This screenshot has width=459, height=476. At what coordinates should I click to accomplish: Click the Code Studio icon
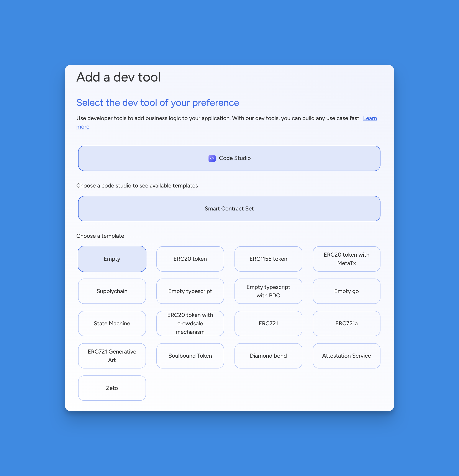(x=212, y=158)
